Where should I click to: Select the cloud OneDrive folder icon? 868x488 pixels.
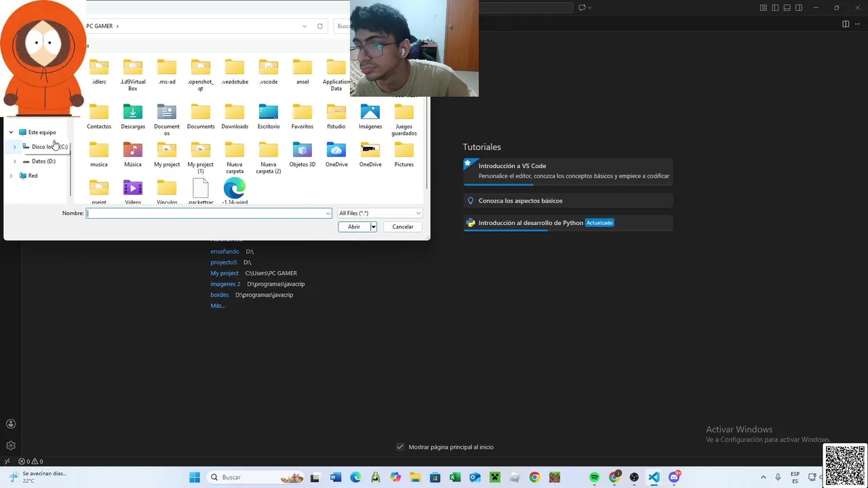point(336,149)
